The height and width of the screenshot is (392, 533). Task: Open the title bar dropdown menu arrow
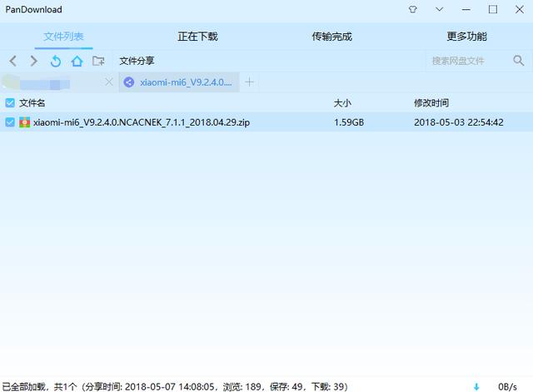point(439,9)
